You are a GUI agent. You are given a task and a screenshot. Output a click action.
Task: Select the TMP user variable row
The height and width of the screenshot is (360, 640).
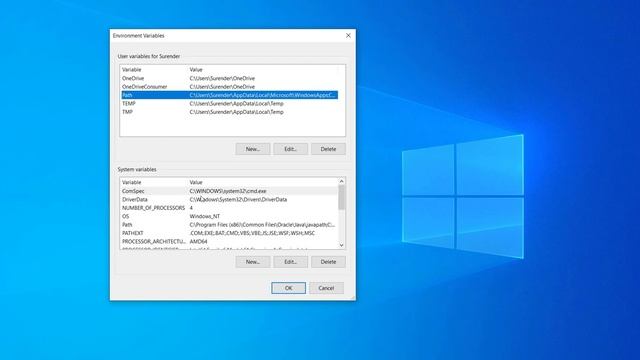pyautogui.click(x=229, y=112)
